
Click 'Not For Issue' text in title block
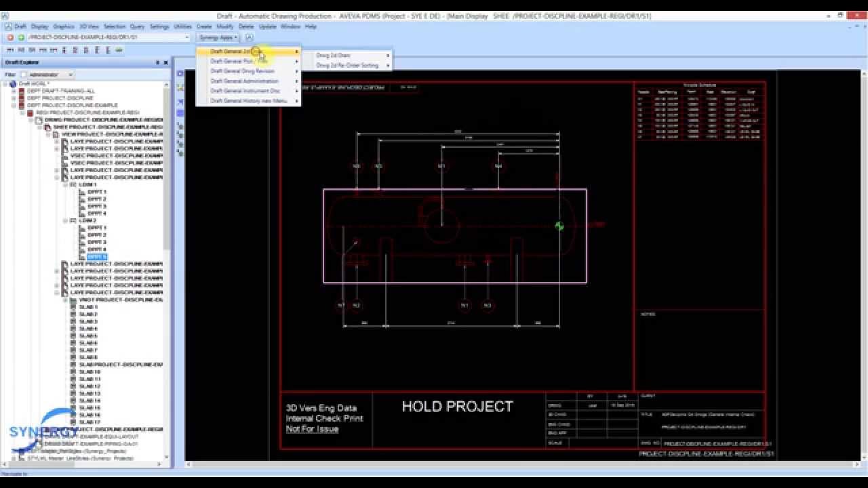tap(312, 429)
